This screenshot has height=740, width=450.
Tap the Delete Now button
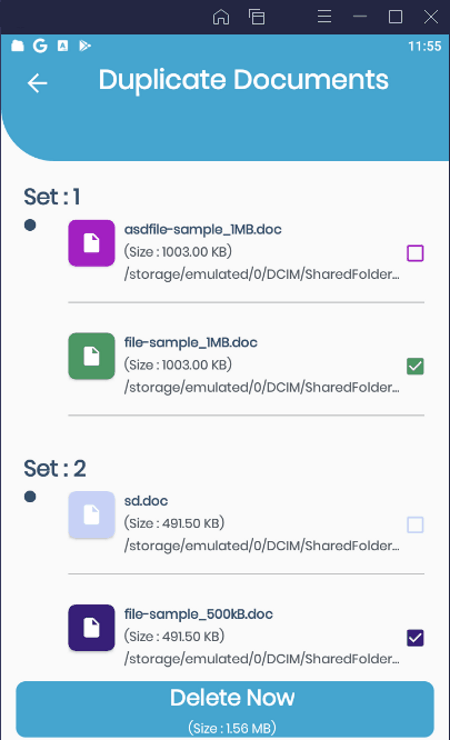pos(225,709)
